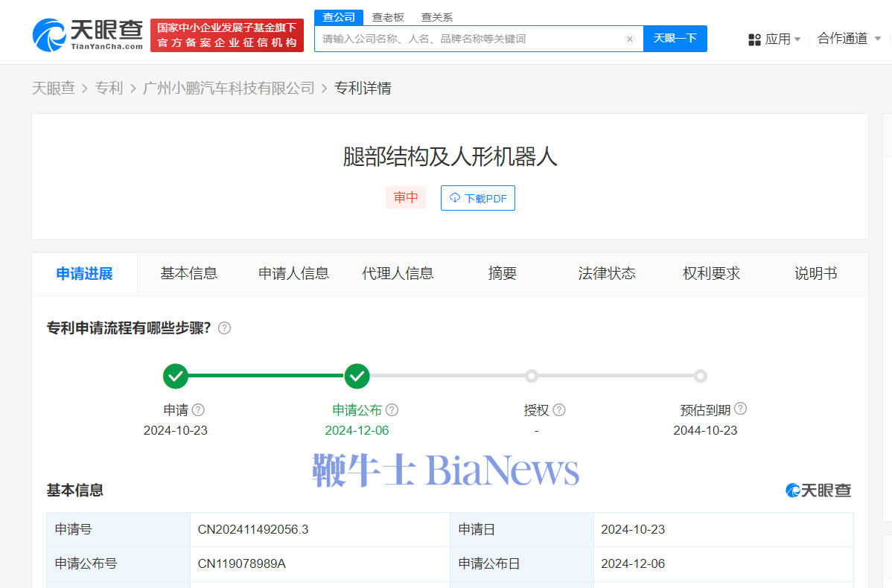
Task: Click the 专利详情 breadcrumb text
Action: coord(363,88)
